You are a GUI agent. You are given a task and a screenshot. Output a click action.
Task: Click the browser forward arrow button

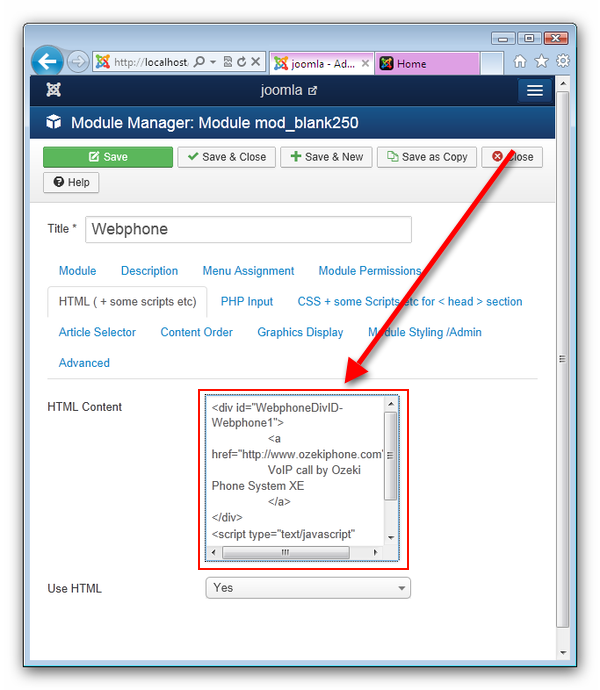point(78,62)
